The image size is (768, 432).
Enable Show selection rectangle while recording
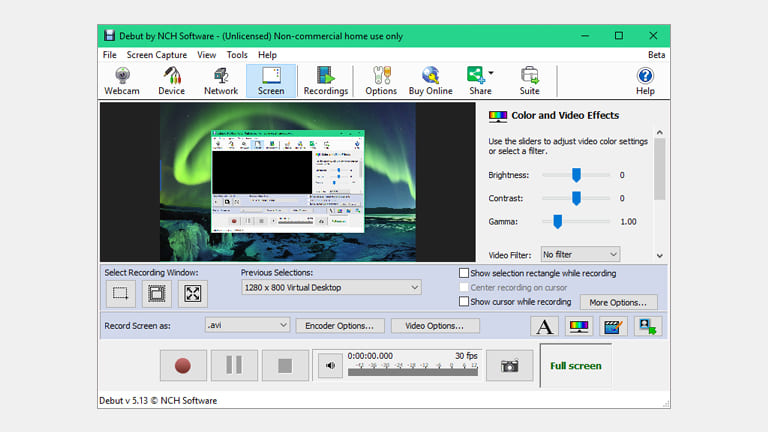click(x=464, y=273)
